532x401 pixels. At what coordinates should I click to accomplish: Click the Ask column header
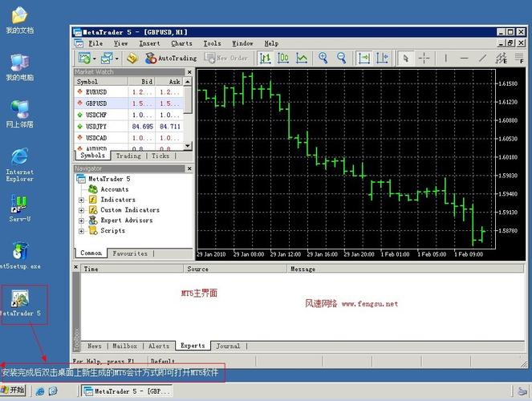169,81
